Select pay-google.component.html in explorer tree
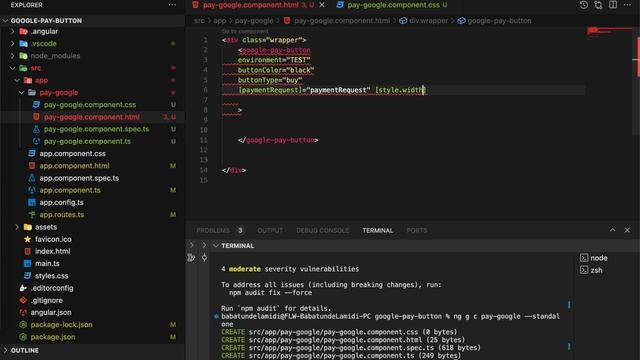Screen dimensions: 640x360 92,117
